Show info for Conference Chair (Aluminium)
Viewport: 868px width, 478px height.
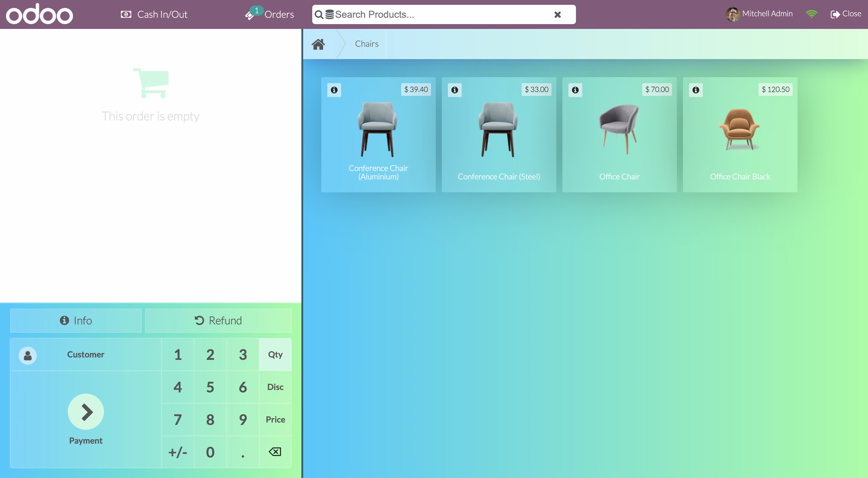click(x=334, y=90)
